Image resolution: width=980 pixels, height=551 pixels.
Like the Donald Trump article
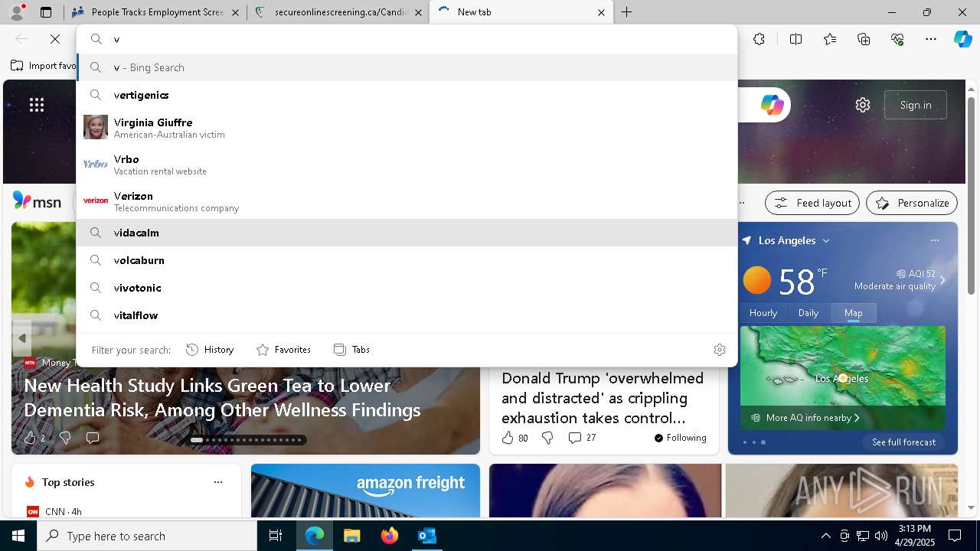(x=514, y=438)
